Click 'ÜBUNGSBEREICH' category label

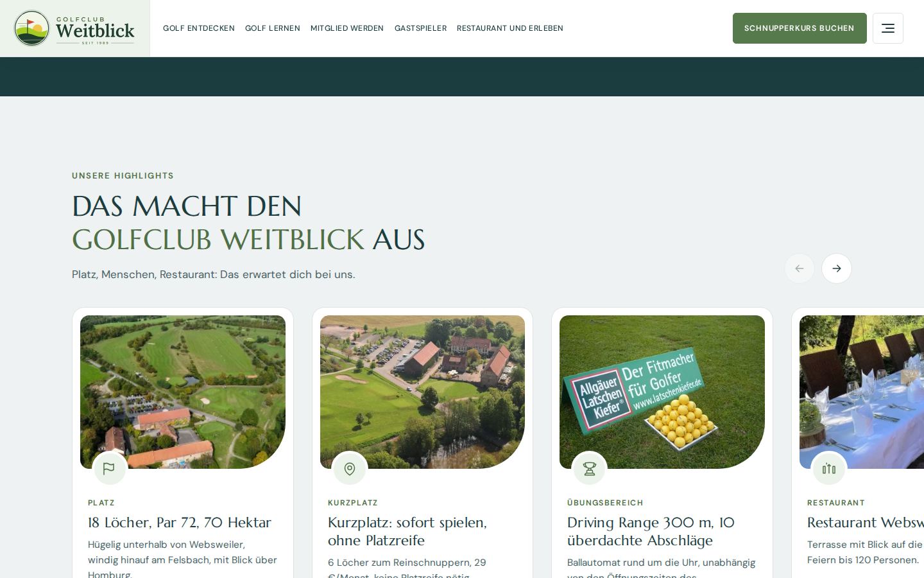pos(605,503)
